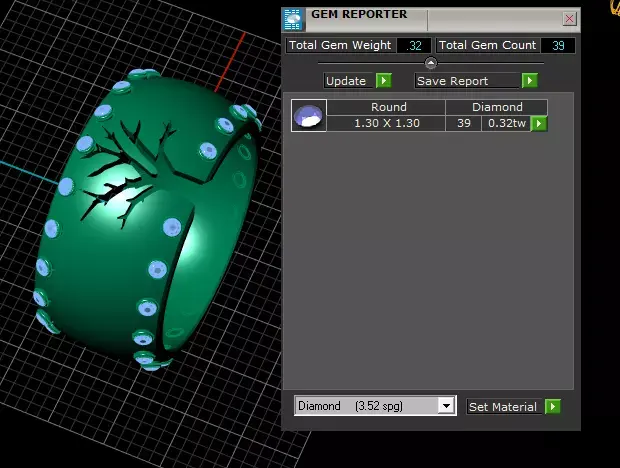Click the Set Material label
Viewport: 620px width, 468px height.
[x=503, y=407]
